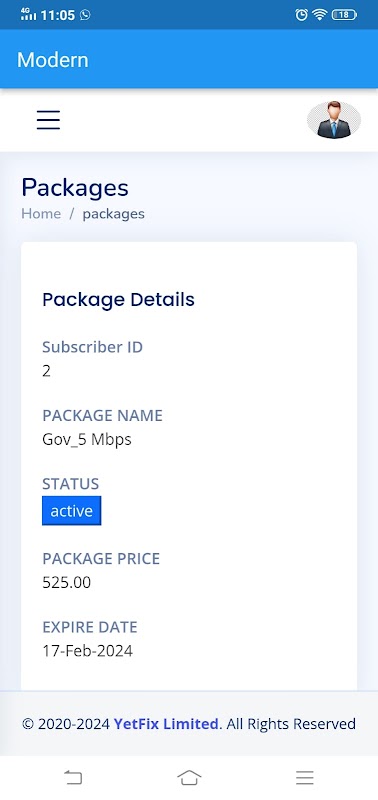Tap the active status badge
Image resolution: width=378 pixels, height=800 pixels.
click(x=71, y=511)
